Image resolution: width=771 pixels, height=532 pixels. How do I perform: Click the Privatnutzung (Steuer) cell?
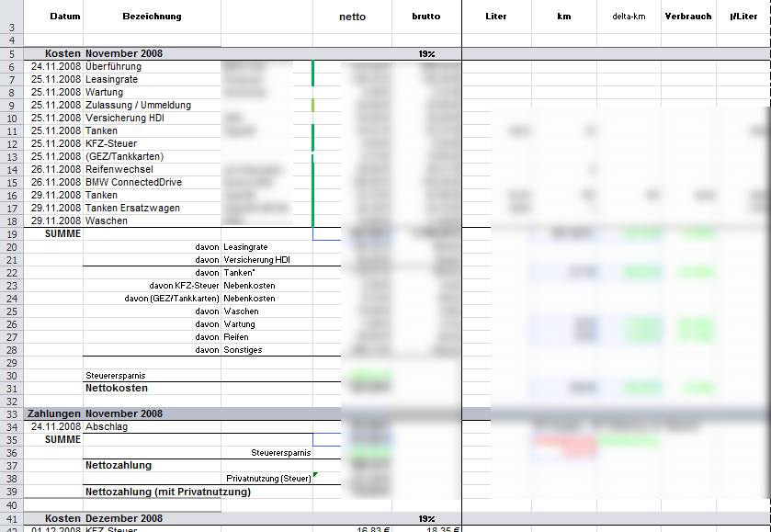coord(268,479)
